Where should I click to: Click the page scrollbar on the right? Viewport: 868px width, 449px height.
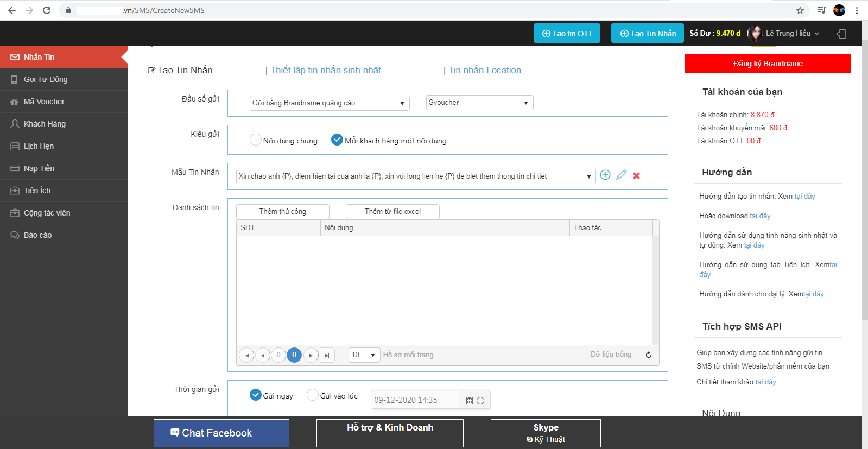[865, 179]
